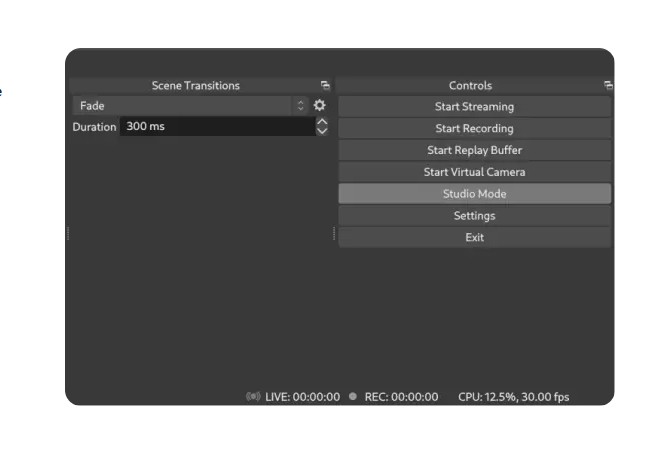This screenshot has height=468, width=659.
Task: Click Start Recording button
Action: tap(474, 129)
